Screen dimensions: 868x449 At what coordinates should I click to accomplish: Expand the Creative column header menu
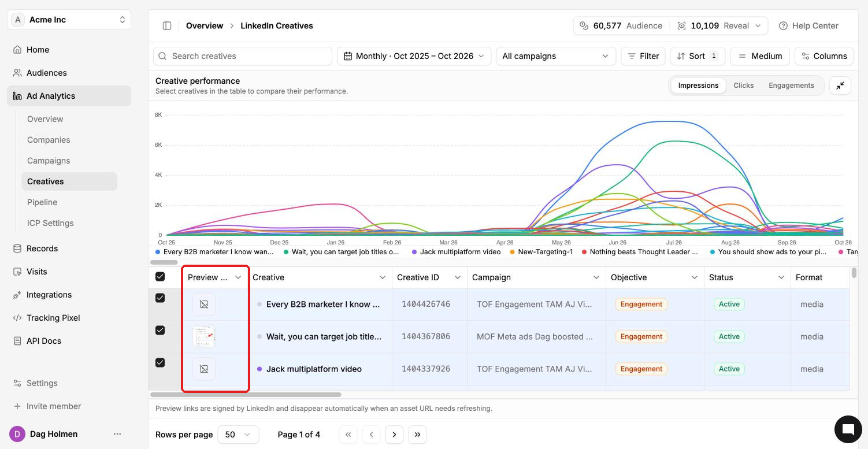pyautogui.click(x=382, y=277)
